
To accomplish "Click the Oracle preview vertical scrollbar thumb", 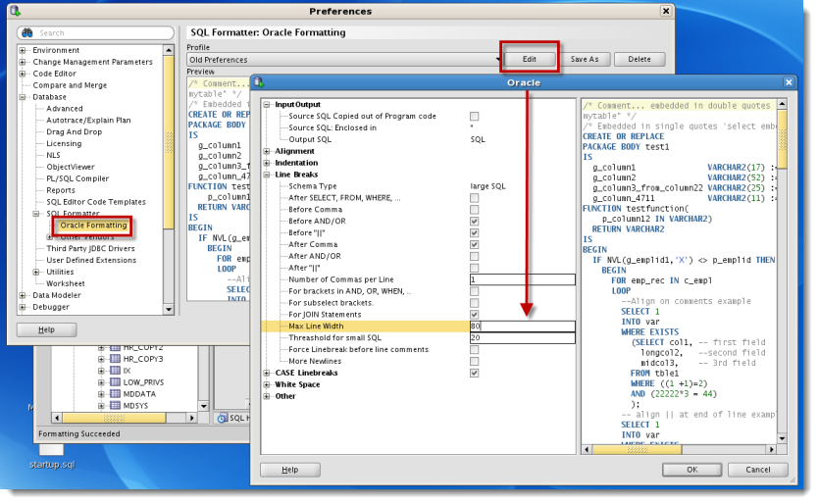I will click(782, 139).
